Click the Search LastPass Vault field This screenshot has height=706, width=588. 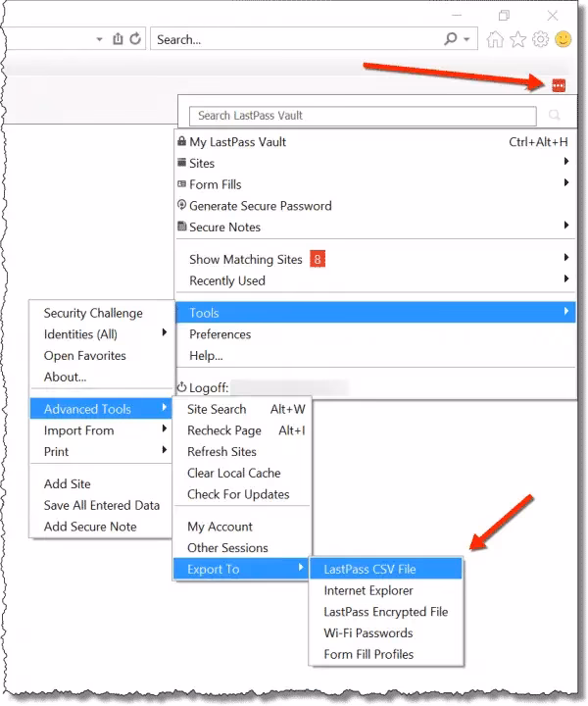[363, 116]
